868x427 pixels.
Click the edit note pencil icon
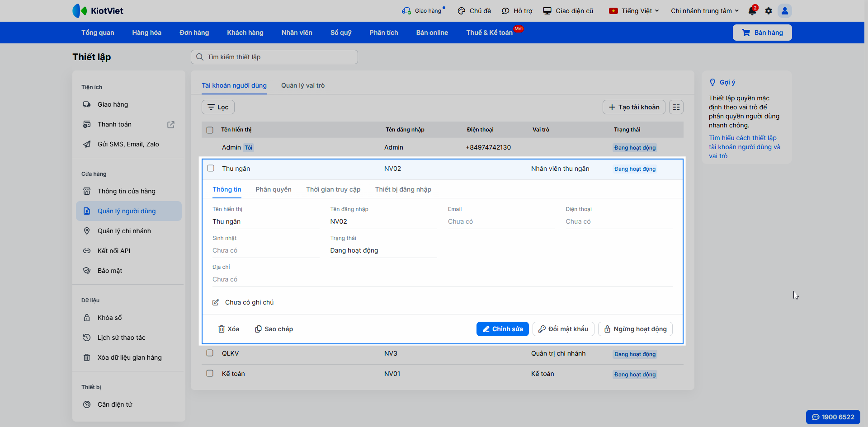point(216,302)
